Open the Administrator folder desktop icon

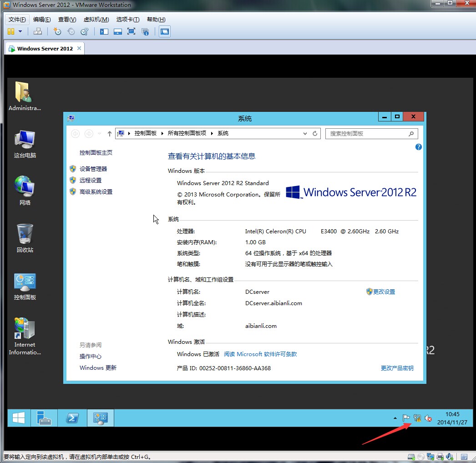25,96
